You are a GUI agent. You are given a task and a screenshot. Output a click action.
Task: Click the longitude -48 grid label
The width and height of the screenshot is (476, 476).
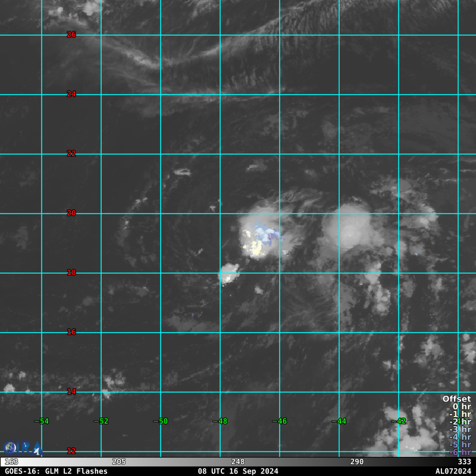click(220, 421)
